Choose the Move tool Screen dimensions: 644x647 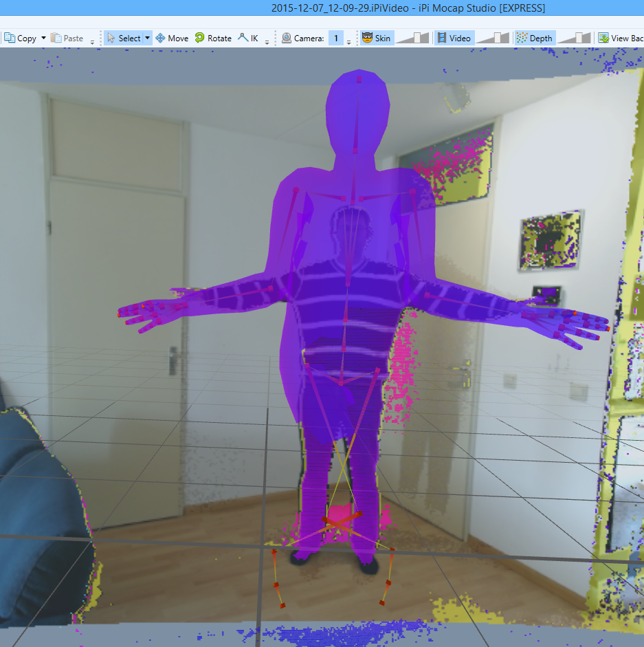click(172, 38)
